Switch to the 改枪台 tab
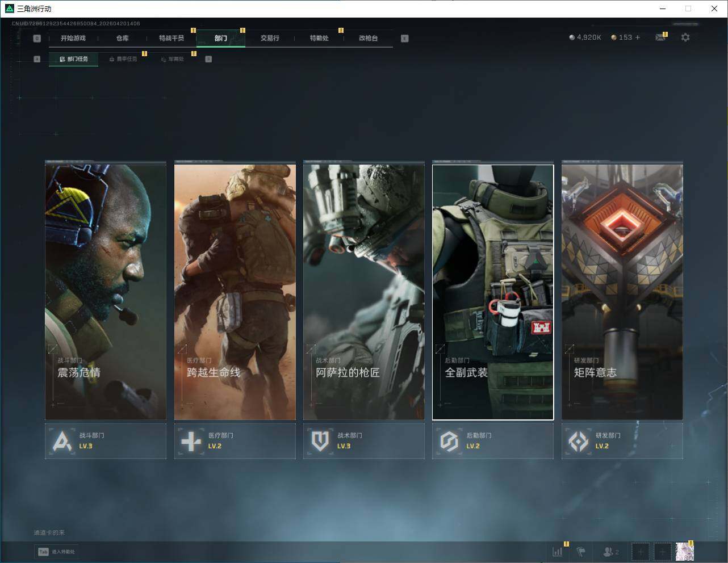 pos(368,38)
